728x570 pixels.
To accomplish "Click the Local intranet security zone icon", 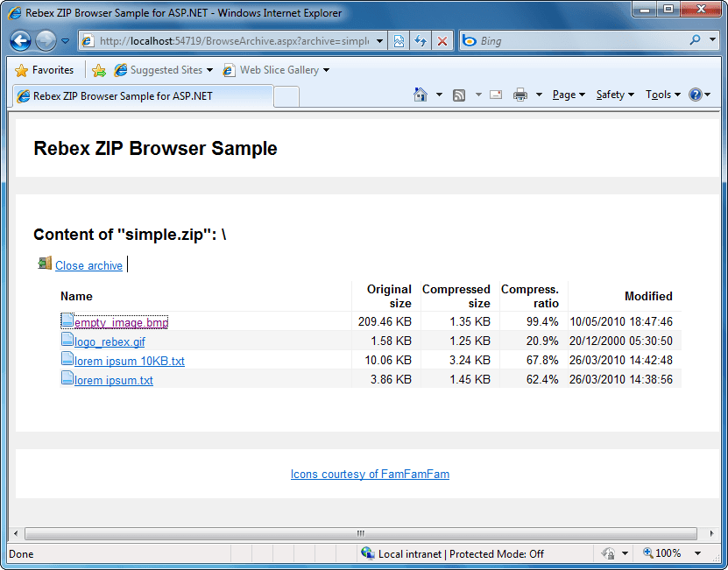I will point(367,553).
